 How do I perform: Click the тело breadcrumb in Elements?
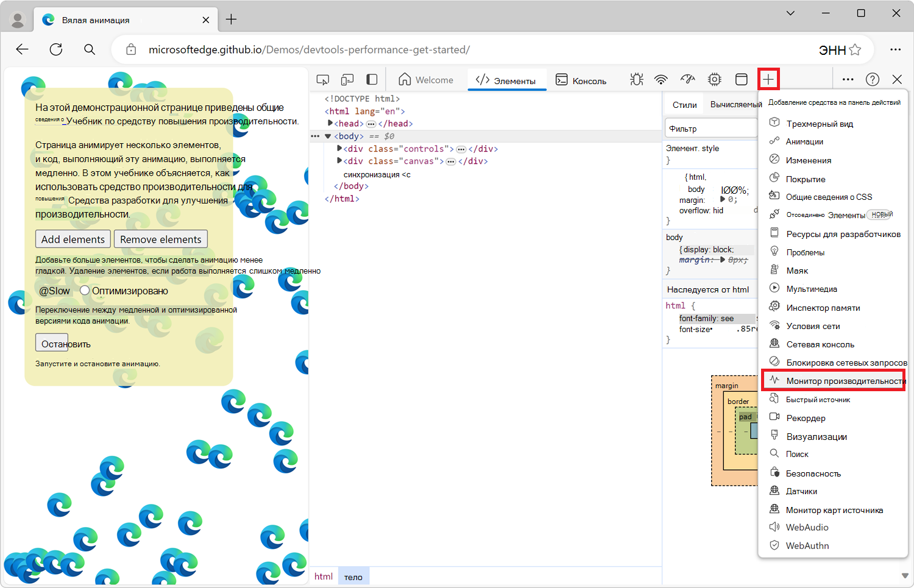click(x=353, y=576)
